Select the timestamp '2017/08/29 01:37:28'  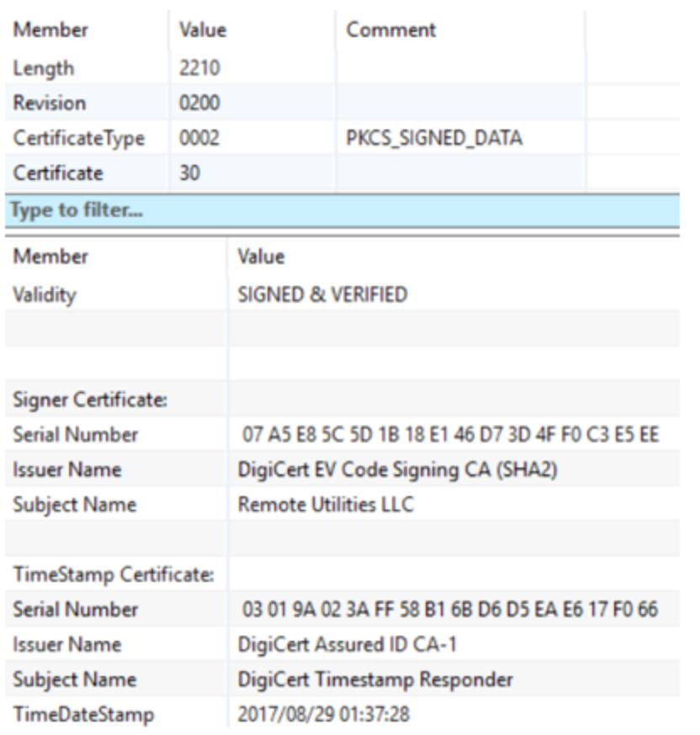pyautogui.click(x=324, y=714)
